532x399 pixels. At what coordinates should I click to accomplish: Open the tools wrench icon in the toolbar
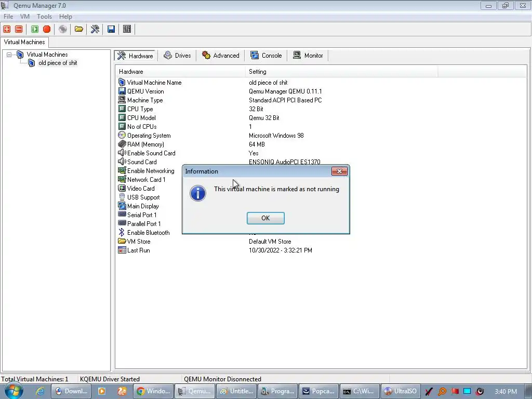(95, 29)
